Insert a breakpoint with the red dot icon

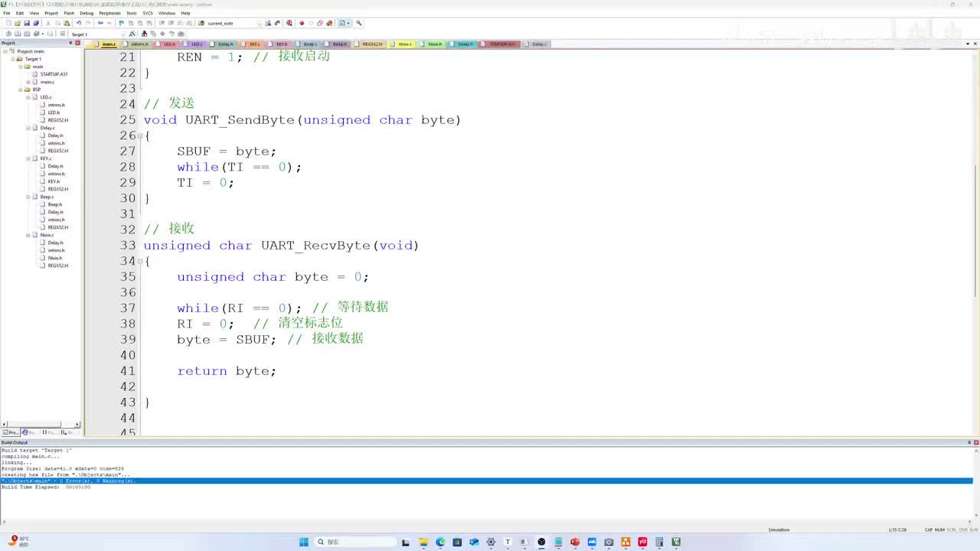coord(302,23)
